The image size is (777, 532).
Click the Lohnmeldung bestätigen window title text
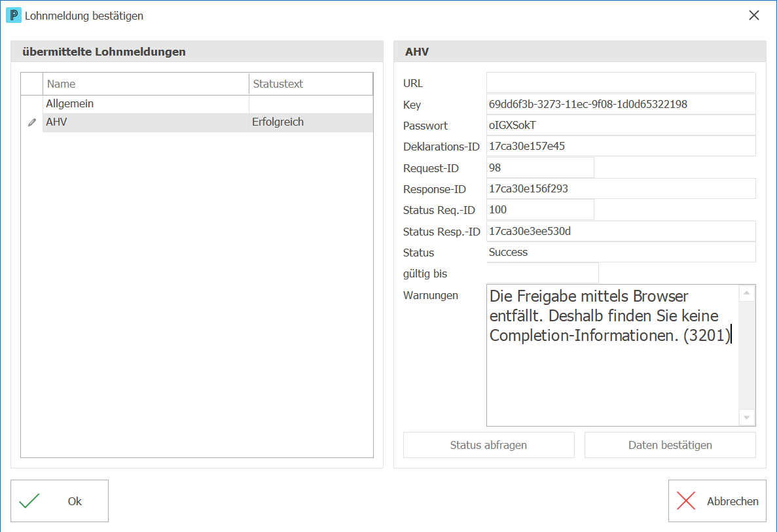[84, 16]
